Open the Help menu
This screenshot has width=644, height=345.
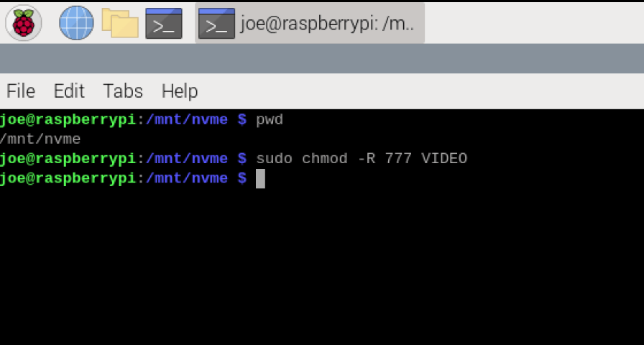pos(180,91)
